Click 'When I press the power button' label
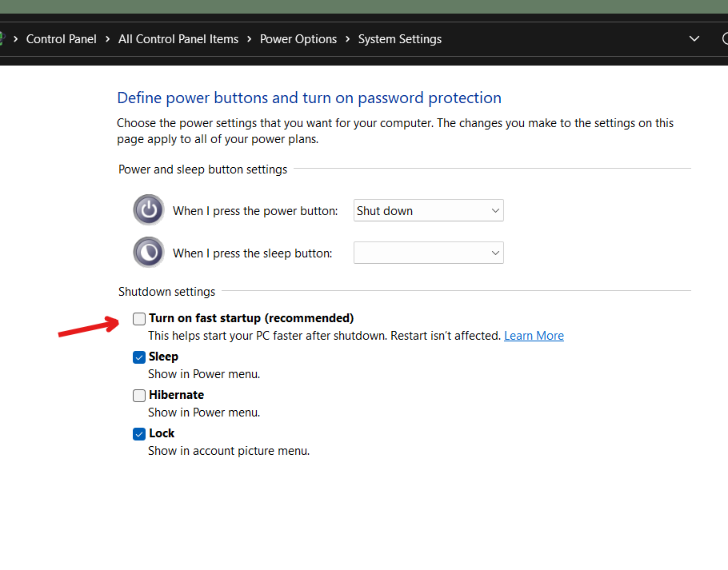This screenshot has height=570, width=728. [x=255, y=211]
